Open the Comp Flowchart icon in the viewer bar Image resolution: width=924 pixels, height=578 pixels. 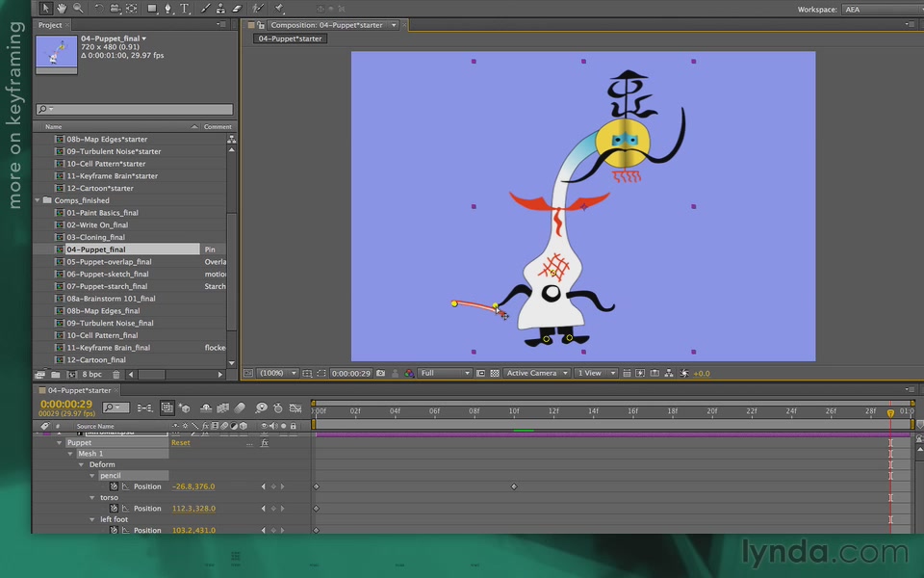click(x=669, y=373)
